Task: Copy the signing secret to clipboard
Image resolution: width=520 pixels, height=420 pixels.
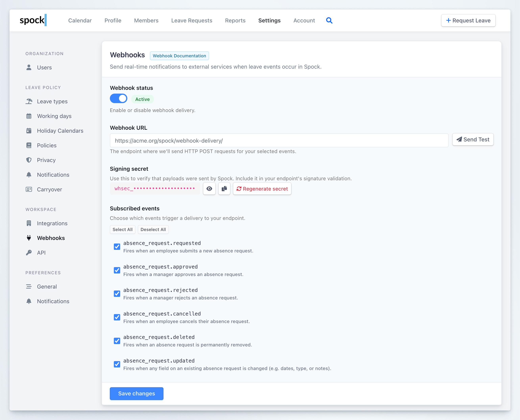Action: [x=224, y=189]
